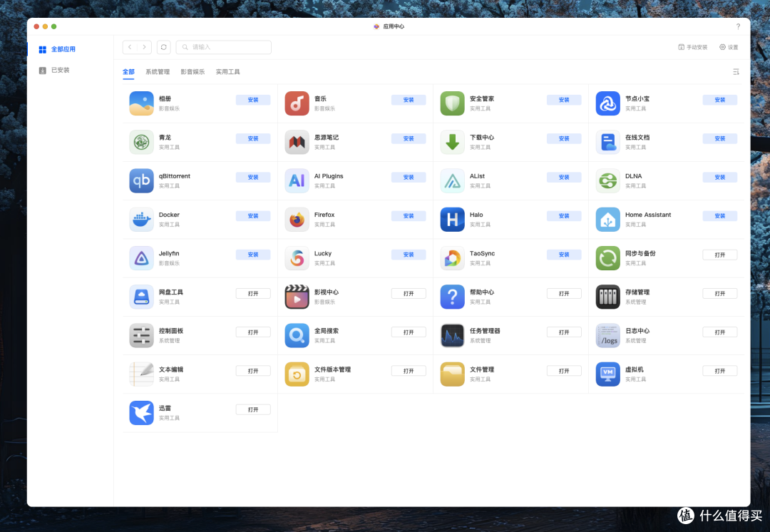Click the 在线文档 app icon

pyautogui.click(x=608, y=142)
